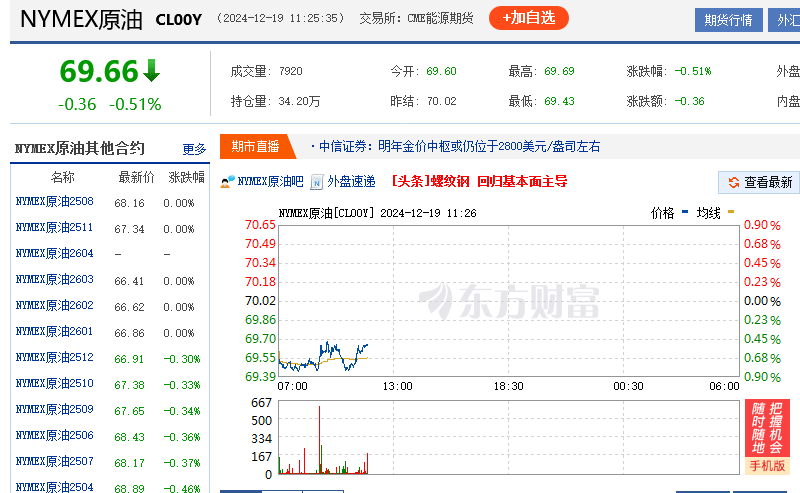Click the 成交量 value 7920
The height and width of the screenshot is (493, 800).
click(291, 71)
